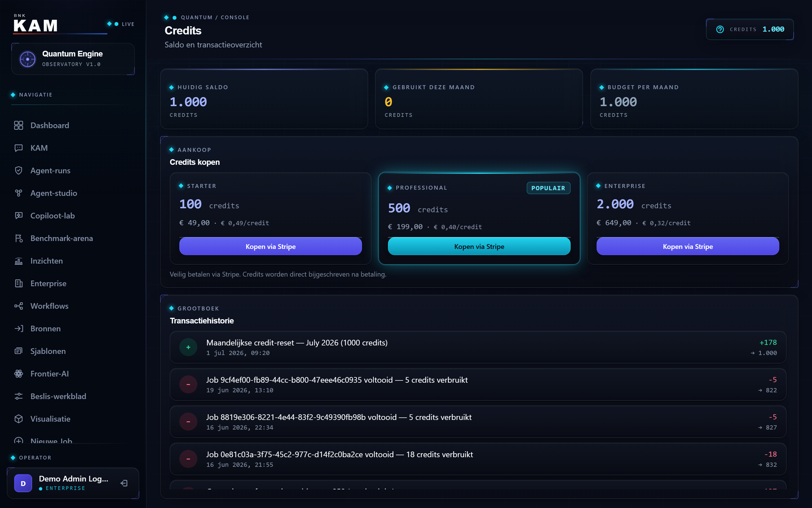Buy Enterprise pack via Stripe
812x508 pixels.
[x=687, y=246]
